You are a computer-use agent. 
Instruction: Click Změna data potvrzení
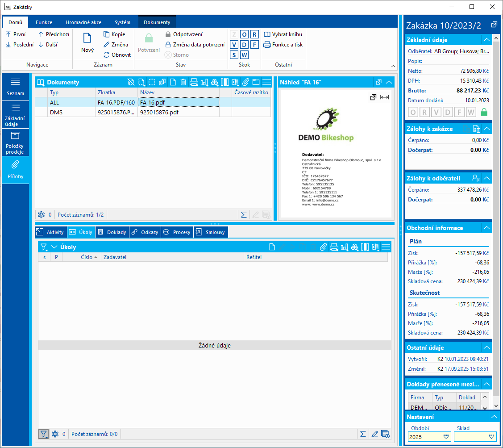click(x=195, y=45)
